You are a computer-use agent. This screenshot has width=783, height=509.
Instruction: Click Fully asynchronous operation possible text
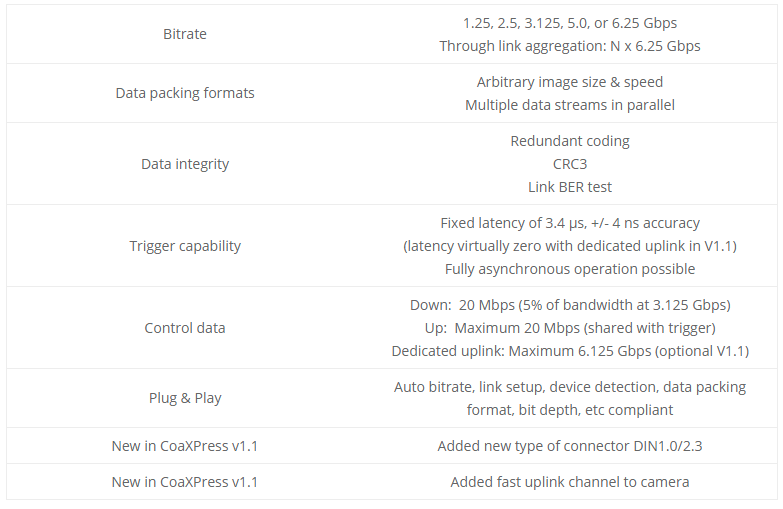(x=570, y=269)
